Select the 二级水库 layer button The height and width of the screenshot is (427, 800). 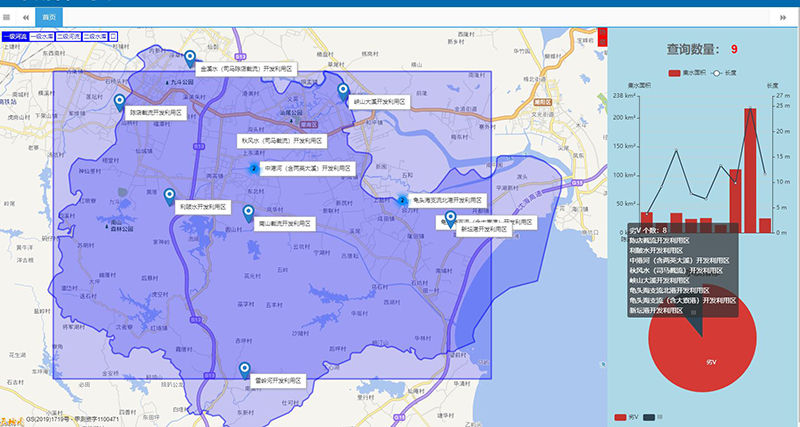95,36
